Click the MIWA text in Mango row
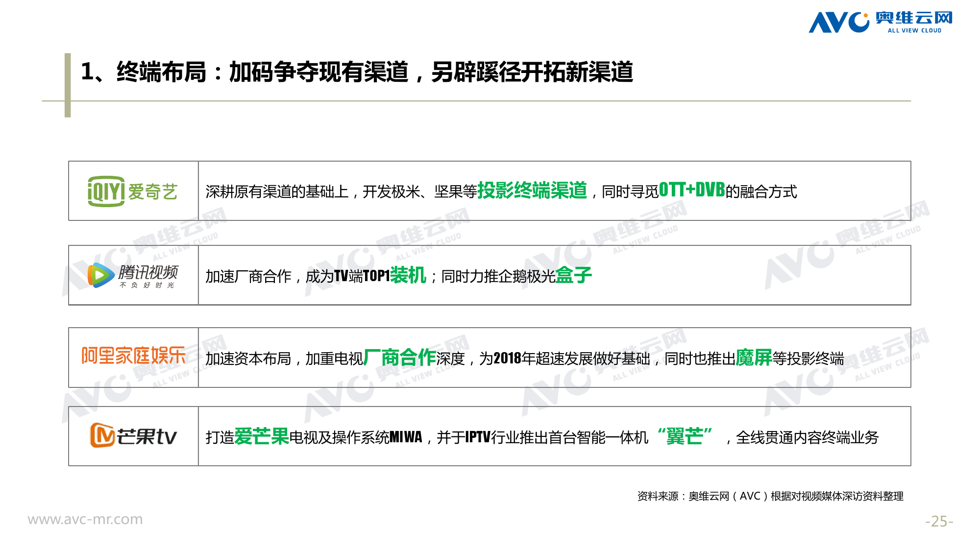 [405, 437]
